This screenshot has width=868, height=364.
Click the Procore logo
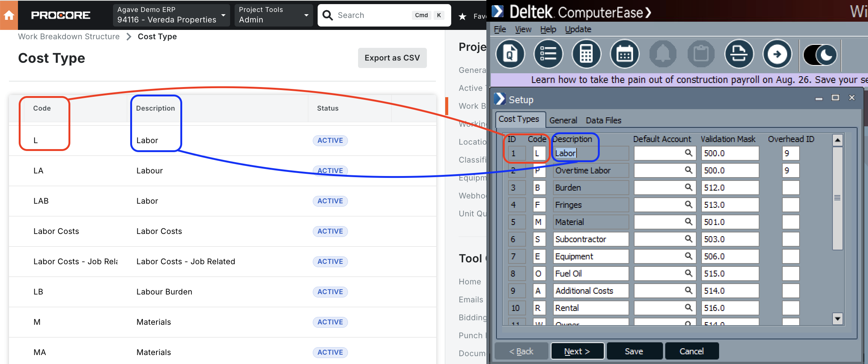coord(61,15)
